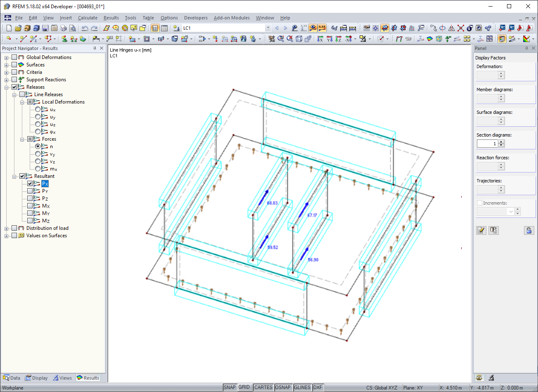Toggle the SNAP status bar button
This screenshot has height=392, width=538.
(x=230, y=387)
